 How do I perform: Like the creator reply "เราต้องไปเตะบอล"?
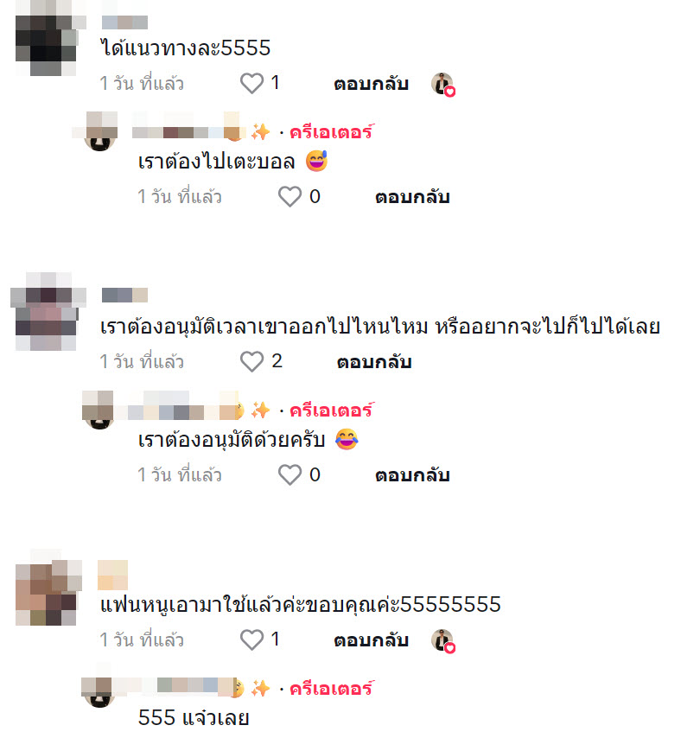pyautogui.click(x=290, y=196)
